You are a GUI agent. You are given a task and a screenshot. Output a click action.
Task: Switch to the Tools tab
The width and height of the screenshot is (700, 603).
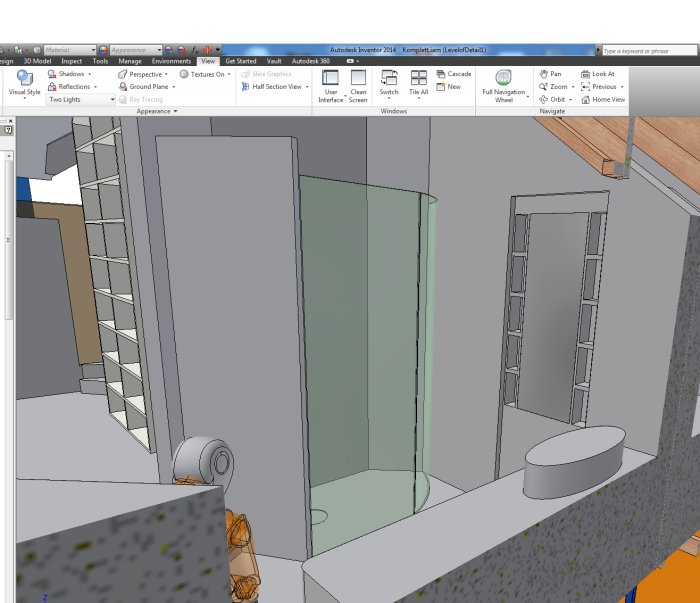100,61
